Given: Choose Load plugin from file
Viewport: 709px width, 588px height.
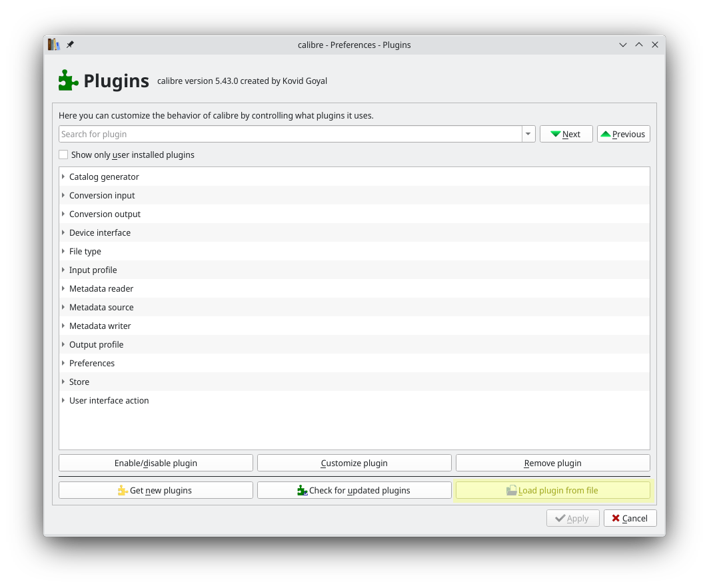Looking at the screenshot, I should (x=552, y=490).
